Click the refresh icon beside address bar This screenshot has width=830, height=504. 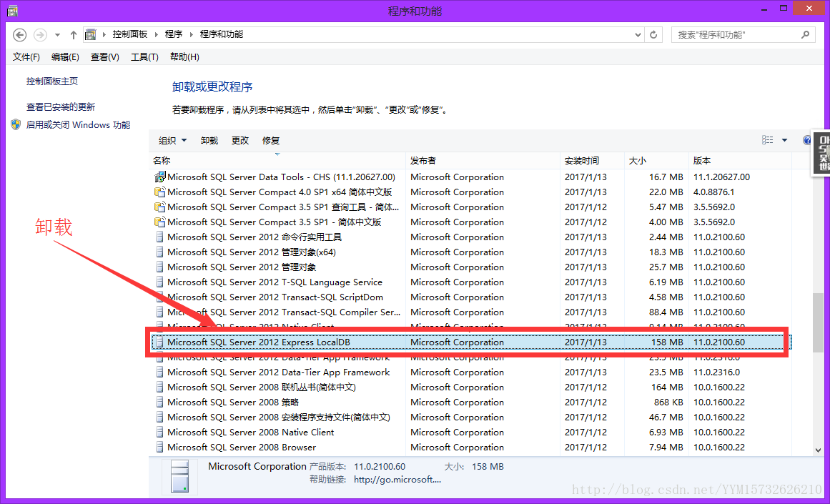pos(653,34)
